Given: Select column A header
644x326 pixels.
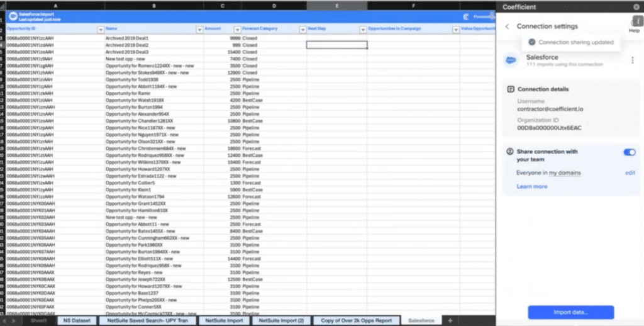Looking at the screenshot, I should click(x=55, y=6).
